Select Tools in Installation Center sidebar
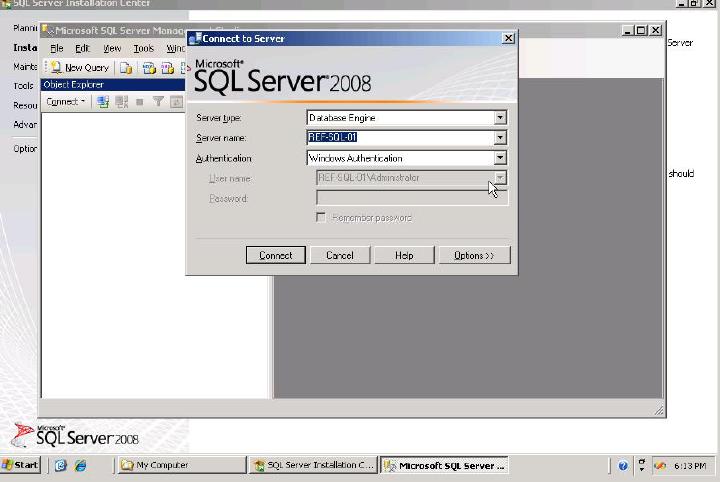This screenshot has width=720, height=482. tap(23, 86)
